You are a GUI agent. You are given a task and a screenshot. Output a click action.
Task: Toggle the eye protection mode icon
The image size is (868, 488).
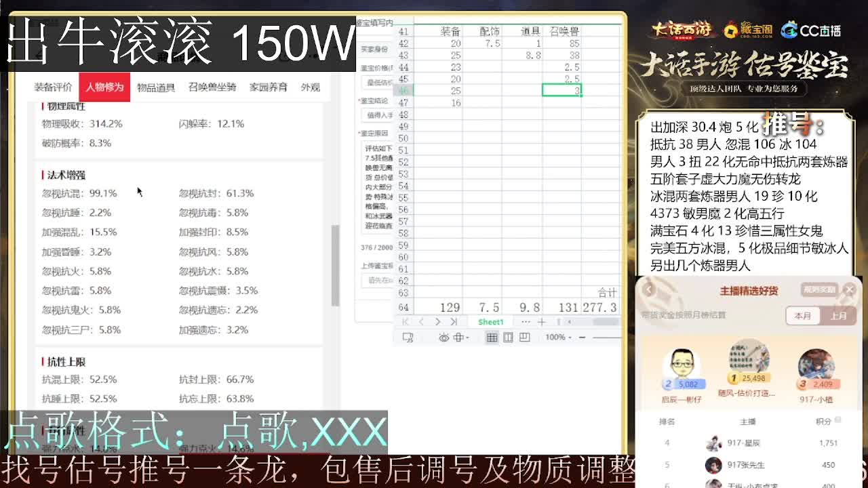pyautogui.click(x=443, y=338)
